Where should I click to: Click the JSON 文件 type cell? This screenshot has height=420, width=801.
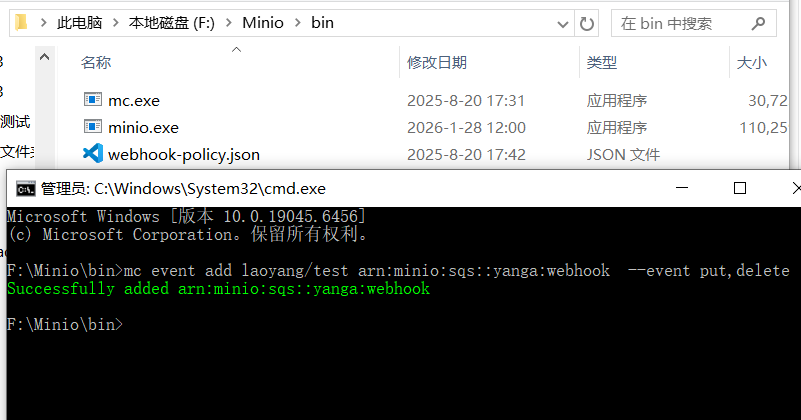[623, 154]
